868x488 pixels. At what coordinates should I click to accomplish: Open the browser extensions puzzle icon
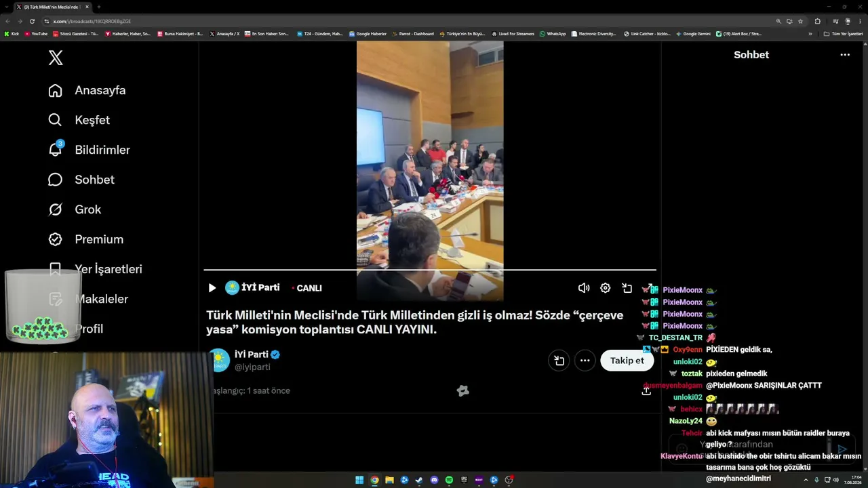(x=817, y=21)
